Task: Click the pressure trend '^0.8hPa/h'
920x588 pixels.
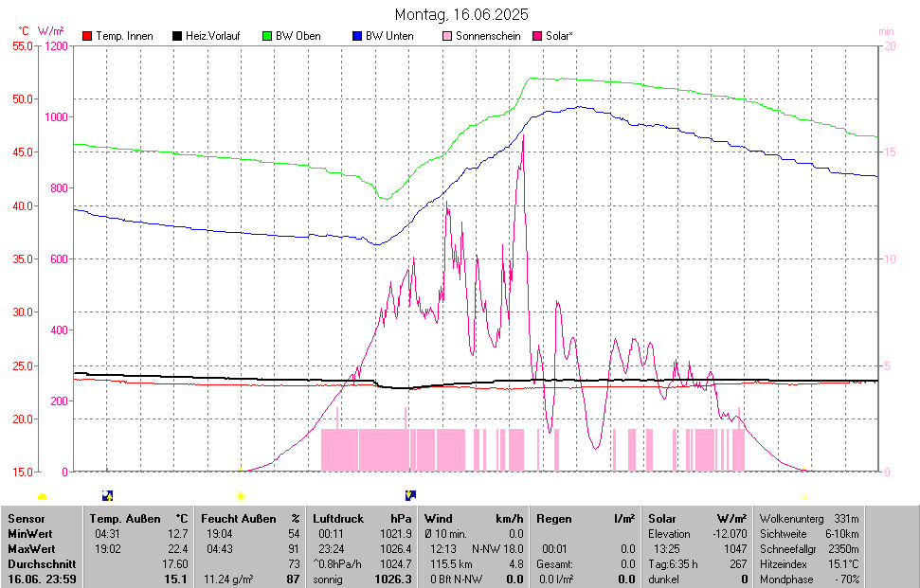Action: point(337,564)
